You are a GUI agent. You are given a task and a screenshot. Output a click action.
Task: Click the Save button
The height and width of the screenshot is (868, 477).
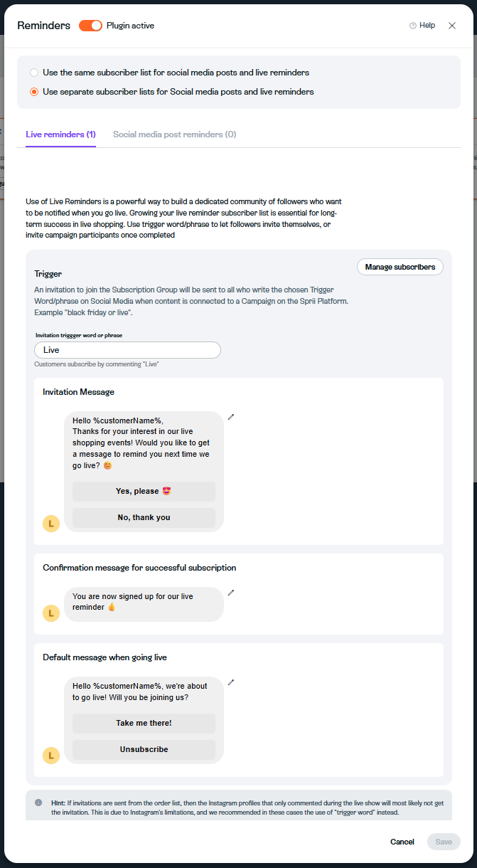coord(444,842)
